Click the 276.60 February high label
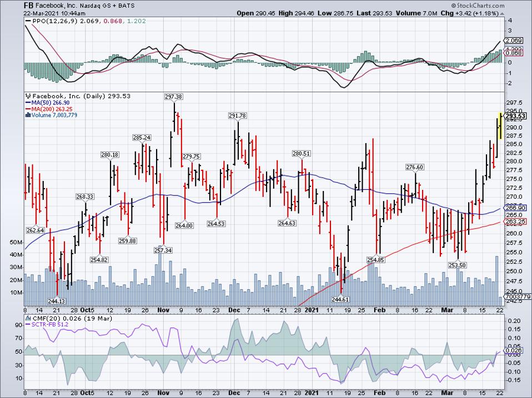The width and height of the screenshot is (532, 398). (x=415, y=167)
